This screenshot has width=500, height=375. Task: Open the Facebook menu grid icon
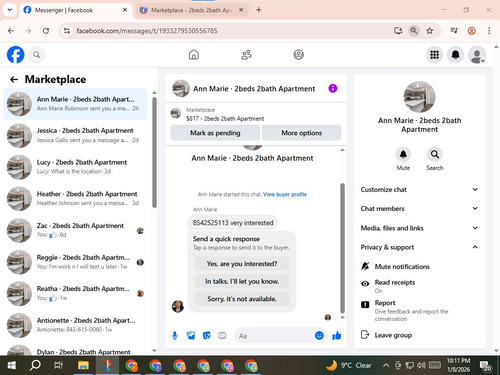434,55
